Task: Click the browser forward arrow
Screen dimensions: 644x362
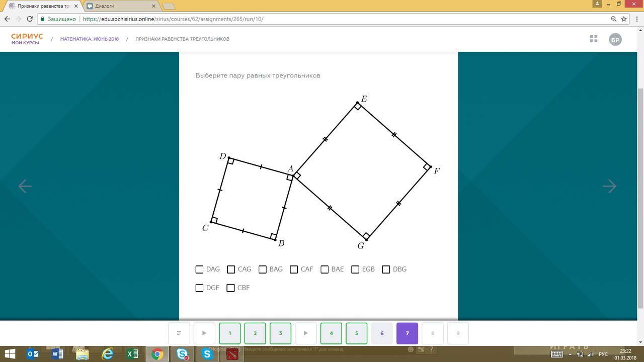Action: click(19, 19)
